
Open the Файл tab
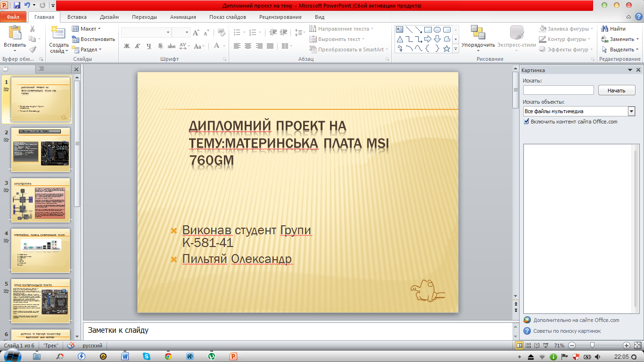(13, 17)
